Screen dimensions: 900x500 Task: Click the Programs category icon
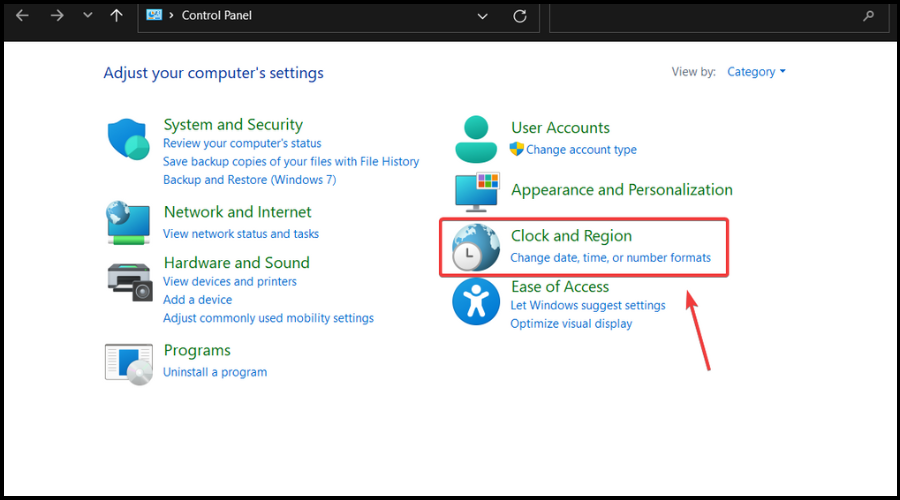coord(128,361)
